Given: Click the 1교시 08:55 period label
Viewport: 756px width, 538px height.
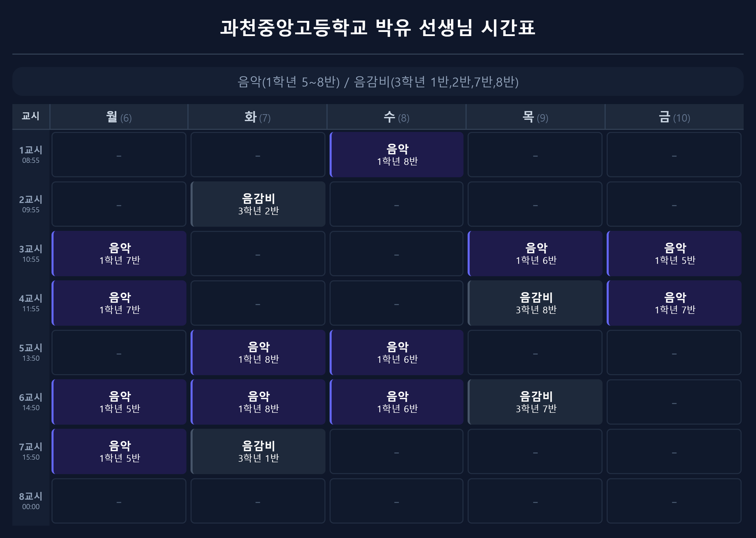Looking at the screenshot, I should (x=31, y=154).
